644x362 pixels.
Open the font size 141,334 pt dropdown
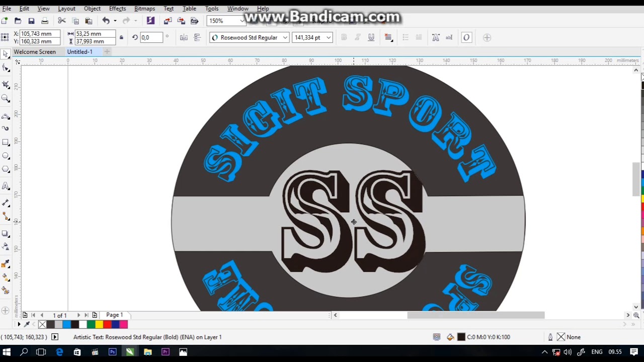pyautogui.click(x=329, y=38)
